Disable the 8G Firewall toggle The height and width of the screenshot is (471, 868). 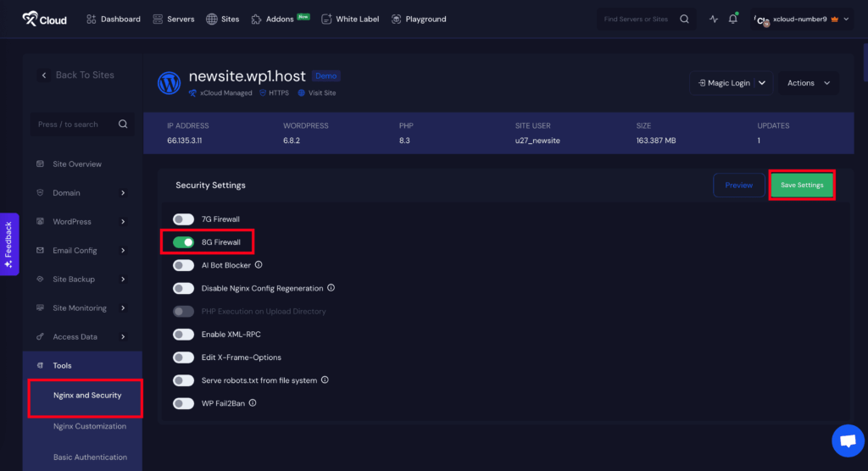[x=183, y=242]
